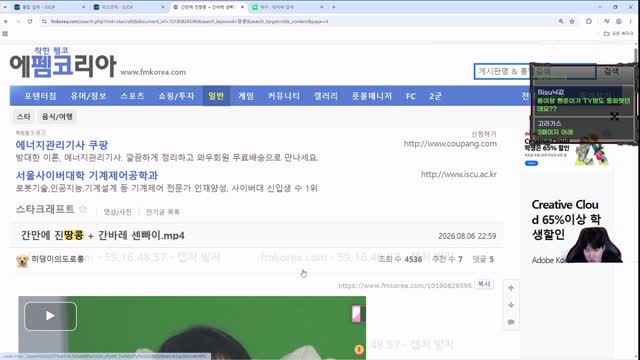Open a new browser tab with plus

333,7
